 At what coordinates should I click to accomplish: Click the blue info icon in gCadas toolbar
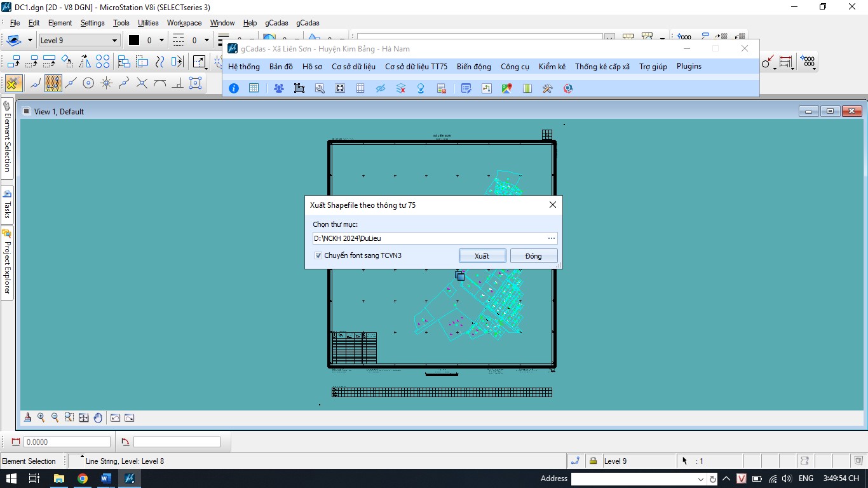tap(234, 88)
